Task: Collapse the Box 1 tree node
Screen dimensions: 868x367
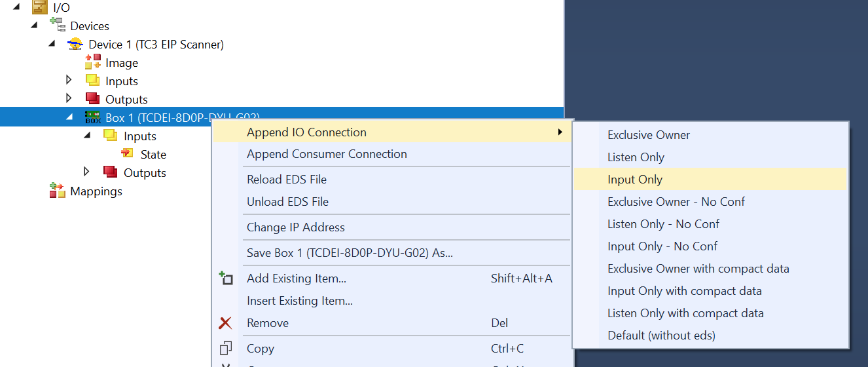Action: [x=69, y=117]
